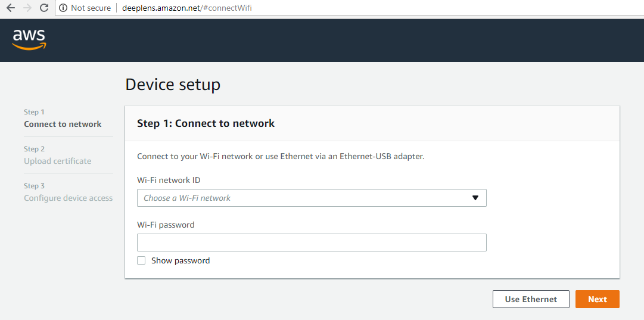This screenshot has height=320, width=644.
Task: Click the browser address bar URL
Action: click(187, 8)
